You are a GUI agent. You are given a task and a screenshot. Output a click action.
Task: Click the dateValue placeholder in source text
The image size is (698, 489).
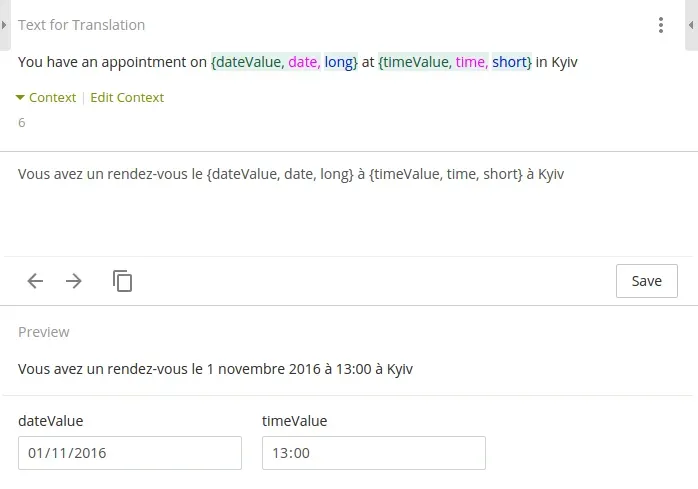(248, 62)
